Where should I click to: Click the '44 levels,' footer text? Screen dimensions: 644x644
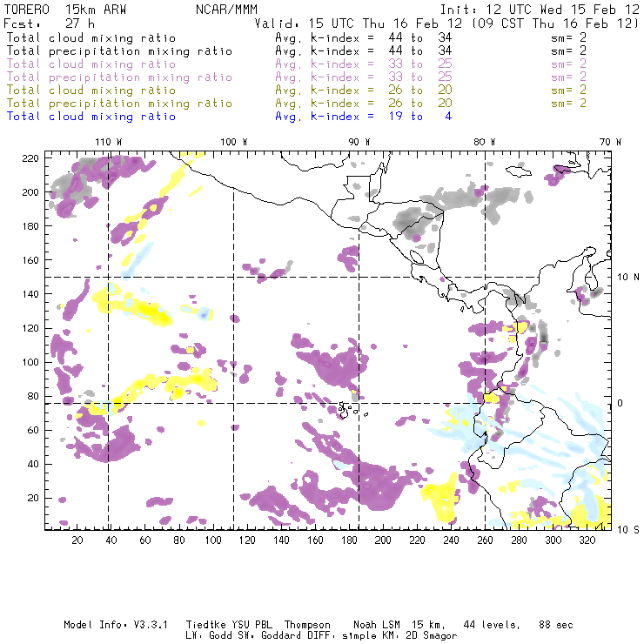click(x=492, y=625)
